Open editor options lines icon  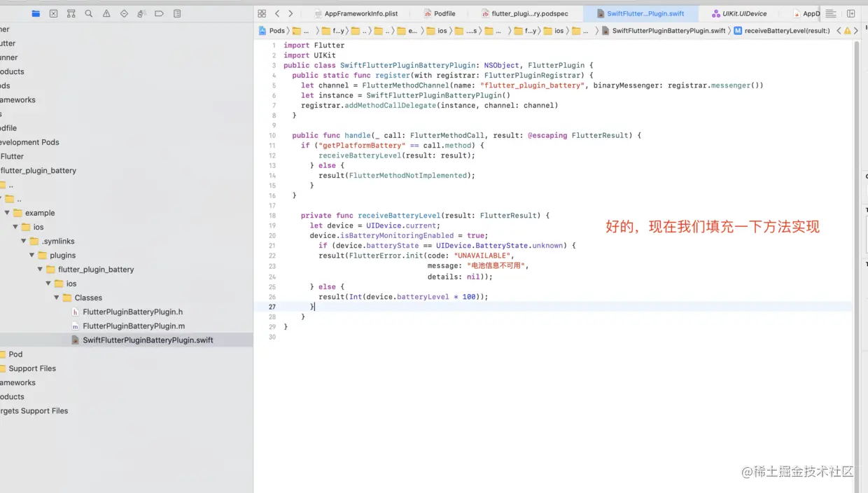click(830, 13)
